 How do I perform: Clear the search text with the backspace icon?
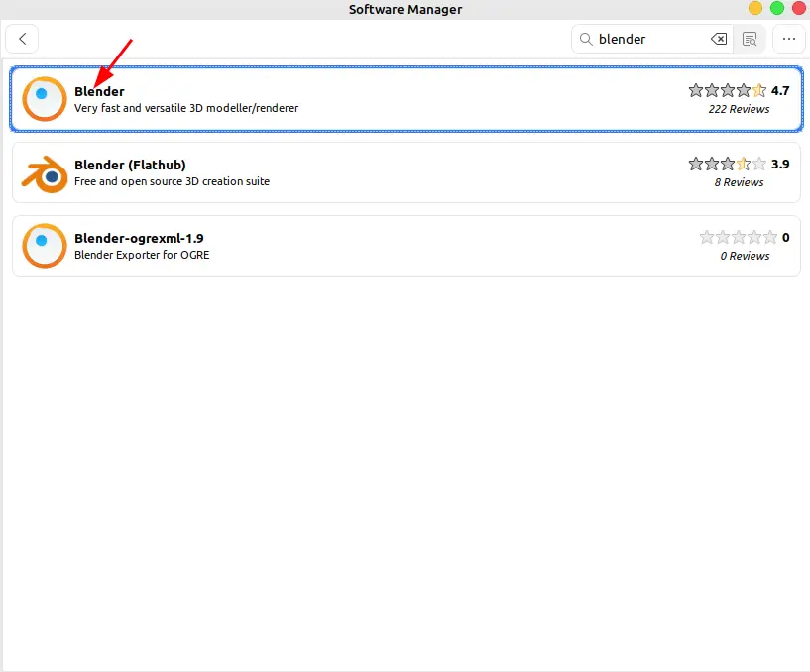tap(719, 39)
